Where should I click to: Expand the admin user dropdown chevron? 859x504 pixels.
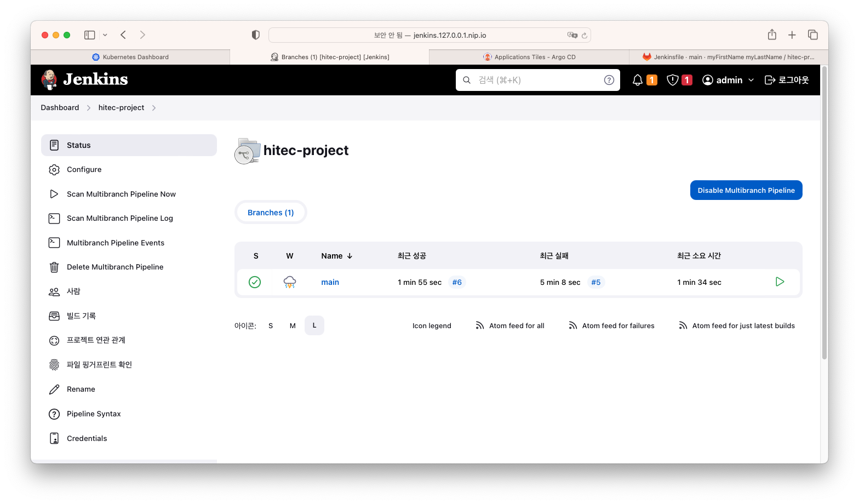751,80
